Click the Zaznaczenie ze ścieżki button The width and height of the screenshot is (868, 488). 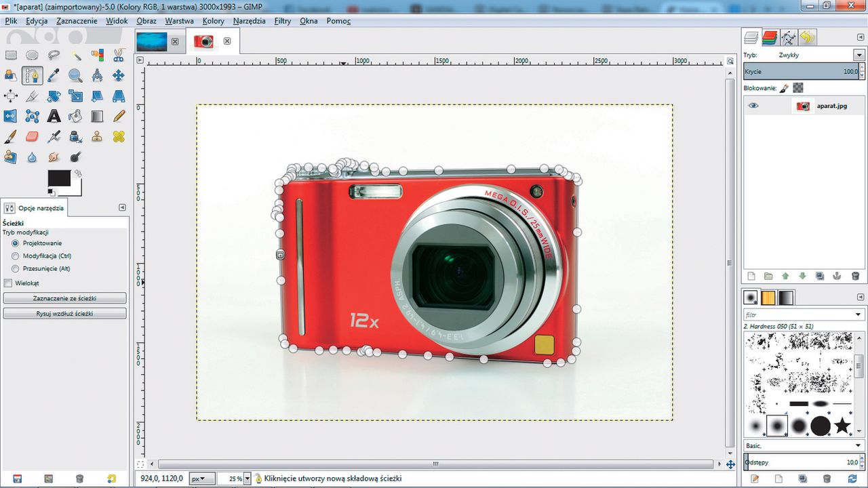coord(64,298)
